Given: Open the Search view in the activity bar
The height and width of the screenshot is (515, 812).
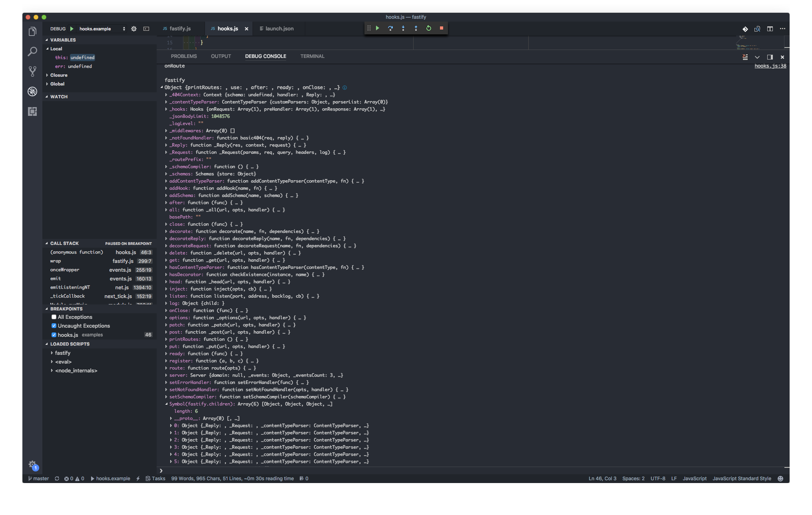Looking at the screenshot, I should coord(32,52).
